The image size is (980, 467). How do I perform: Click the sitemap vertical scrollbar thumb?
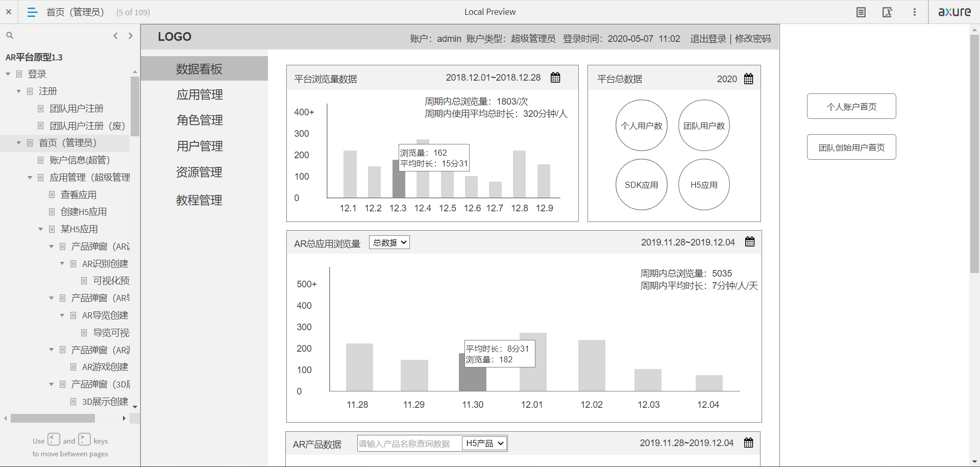tap(135, 106)
